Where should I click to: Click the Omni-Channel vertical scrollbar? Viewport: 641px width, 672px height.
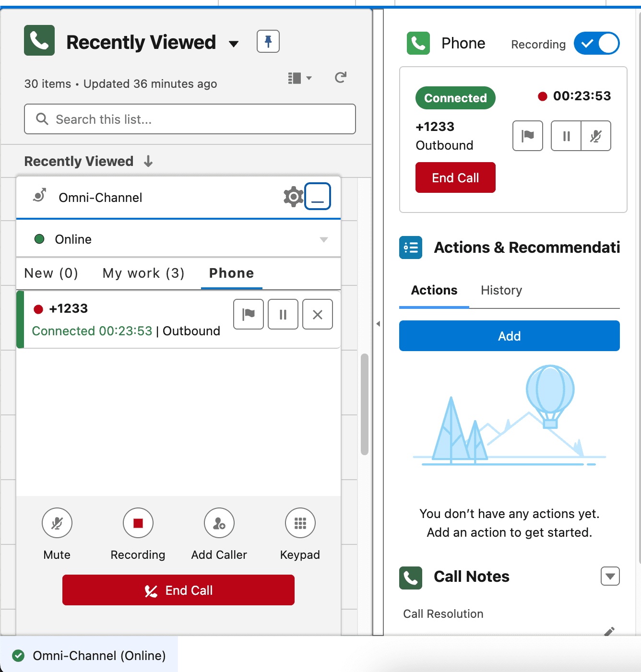click(365, 404)
